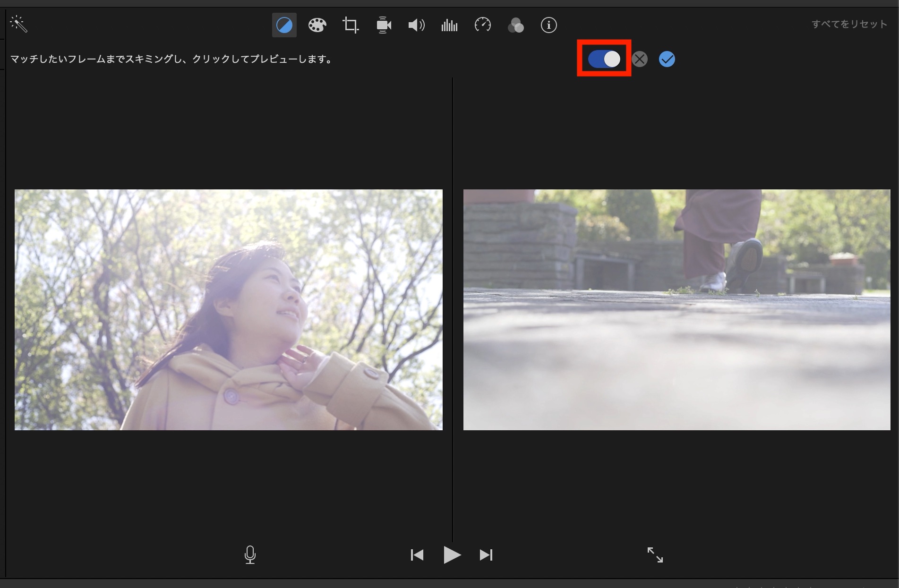The height and width of the screenshot is (588, 899).
Task: Start voiceover recording with microphone icon
Action: point(250,554)
